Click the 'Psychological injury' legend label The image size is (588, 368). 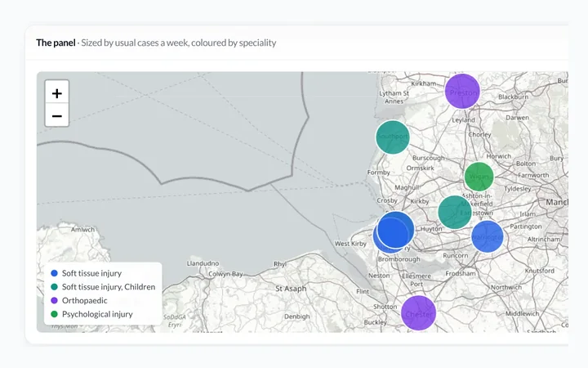(97, 314)
